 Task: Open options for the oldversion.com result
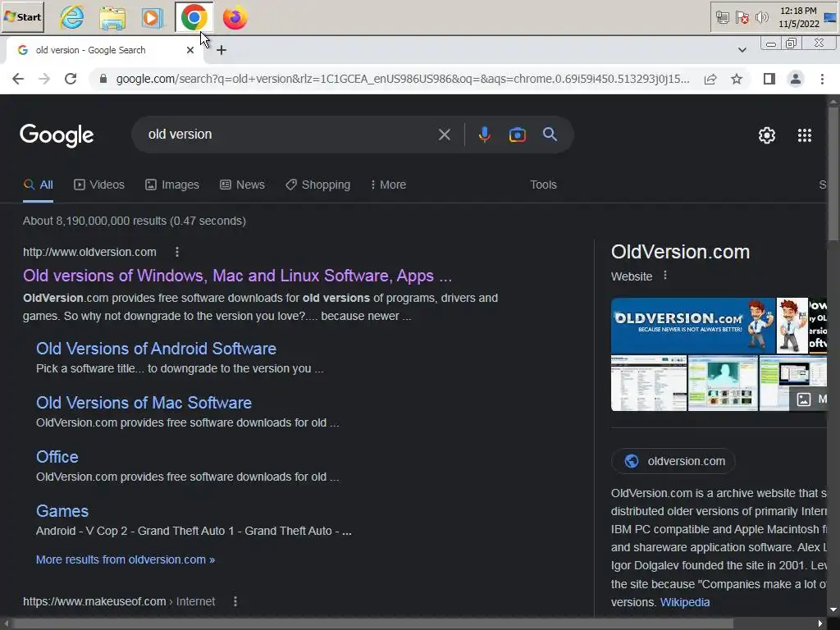[177, 252]
